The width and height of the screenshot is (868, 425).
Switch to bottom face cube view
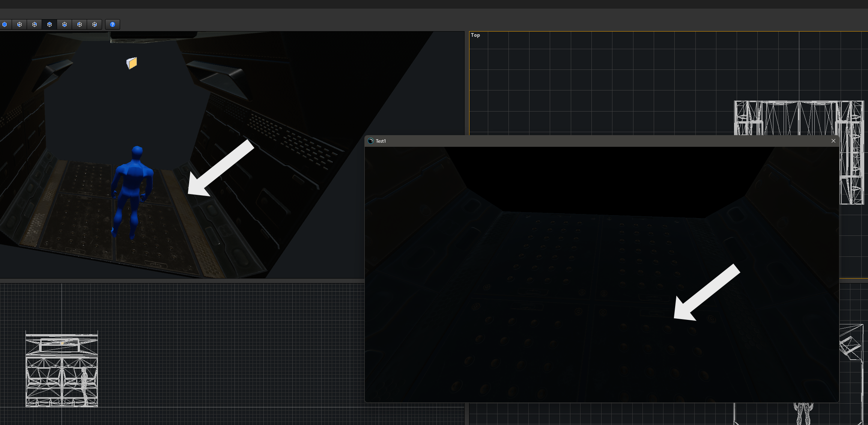[65, 24]
